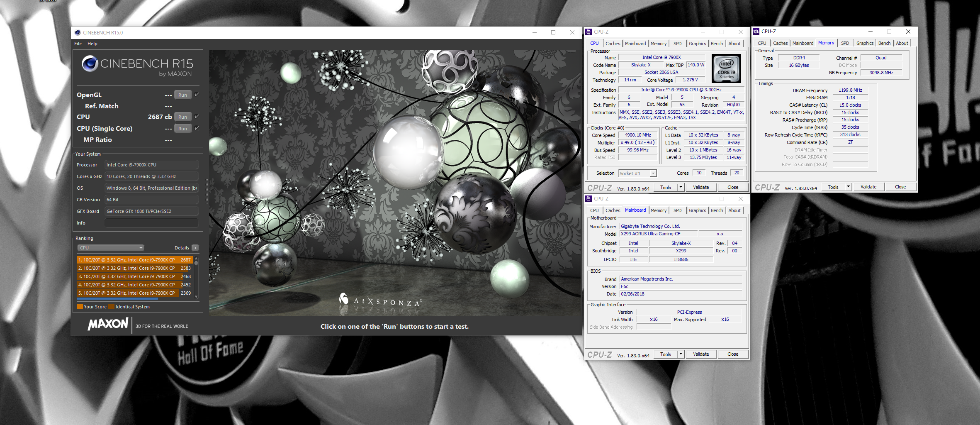Switch to Caches tab in CPU-Z Memory window

(780, 43)
